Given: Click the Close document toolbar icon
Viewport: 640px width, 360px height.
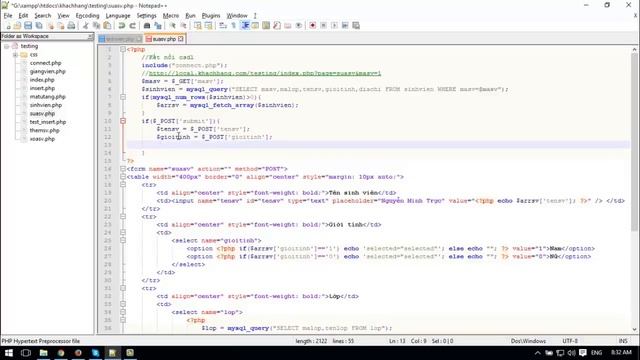Looking at the screenshot, I should 50,25.
